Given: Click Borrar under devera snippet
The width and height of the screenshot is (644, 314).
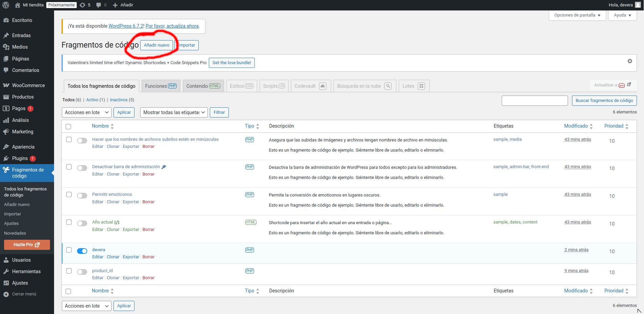Looking at the screenshot, I should [x=148, y=257].
